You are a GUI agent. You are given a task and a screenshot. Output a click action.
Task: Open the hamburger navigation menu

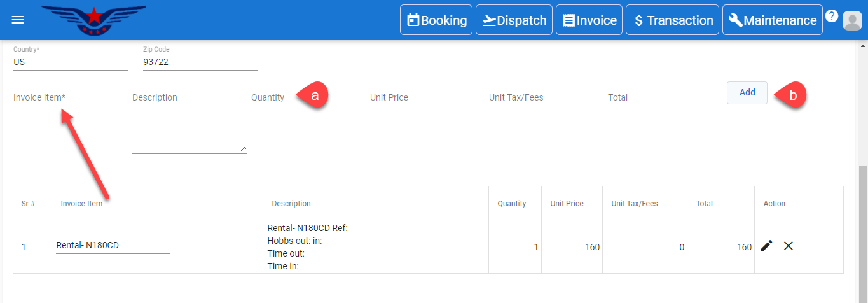pos(18,20)
